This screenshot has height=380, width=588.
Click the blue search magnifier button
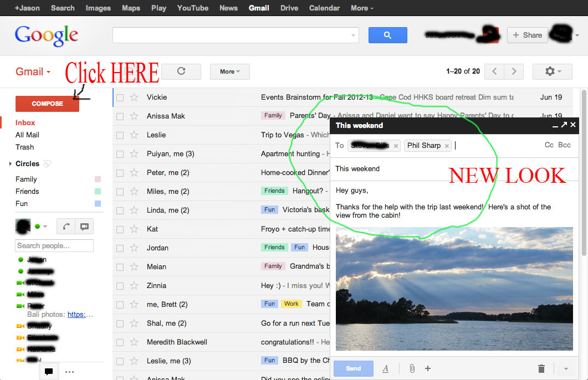tap(387, 35)
